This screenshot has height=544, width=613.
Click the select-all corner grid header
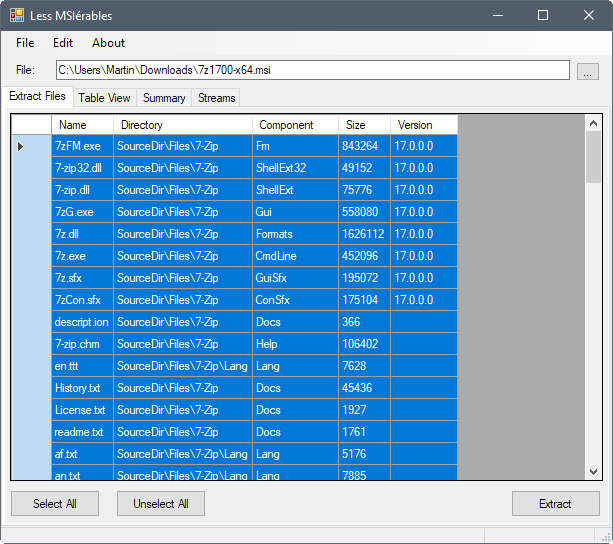click(31, 125)
